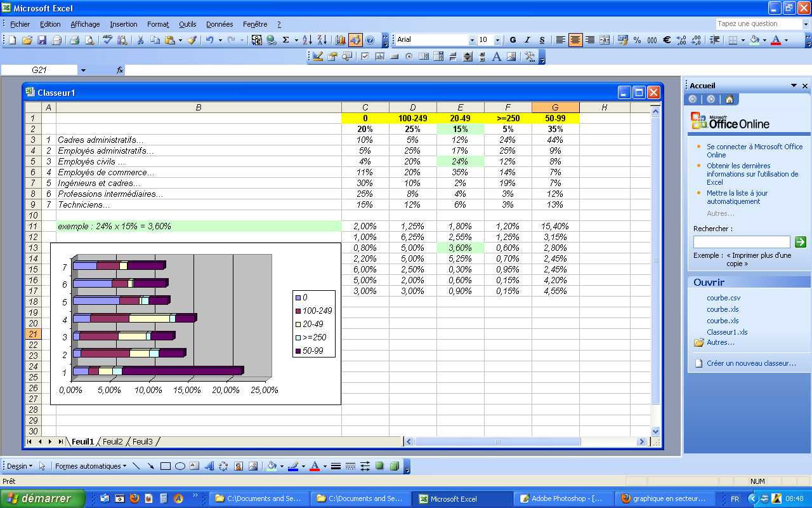Open recent file Classeur1.xls
This screenshot has height=508, width=812.
(727, 332)
